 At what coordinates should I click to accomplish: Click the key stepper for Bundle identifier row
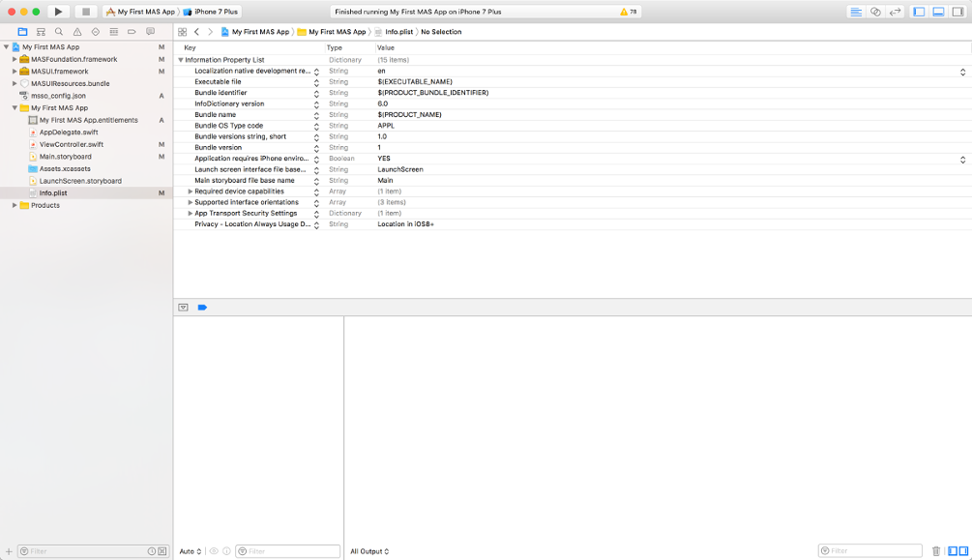(316, 93)
